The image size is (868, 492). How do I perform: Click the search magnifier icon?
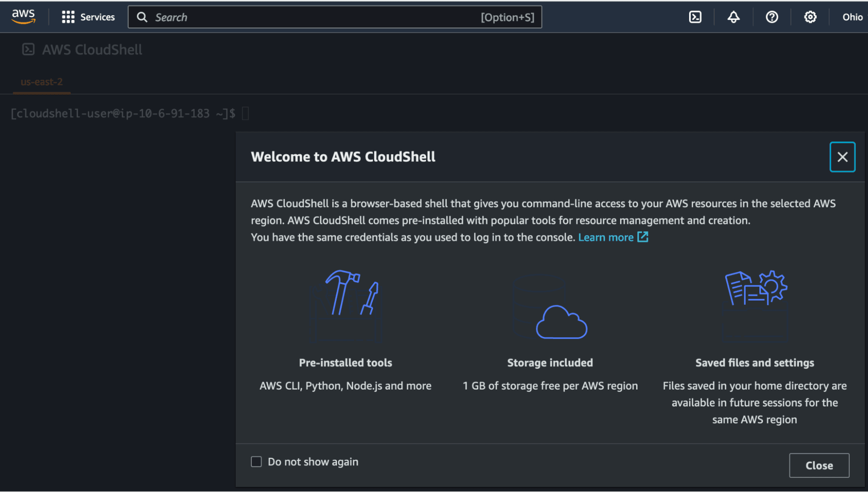click(x=142, y=17)
